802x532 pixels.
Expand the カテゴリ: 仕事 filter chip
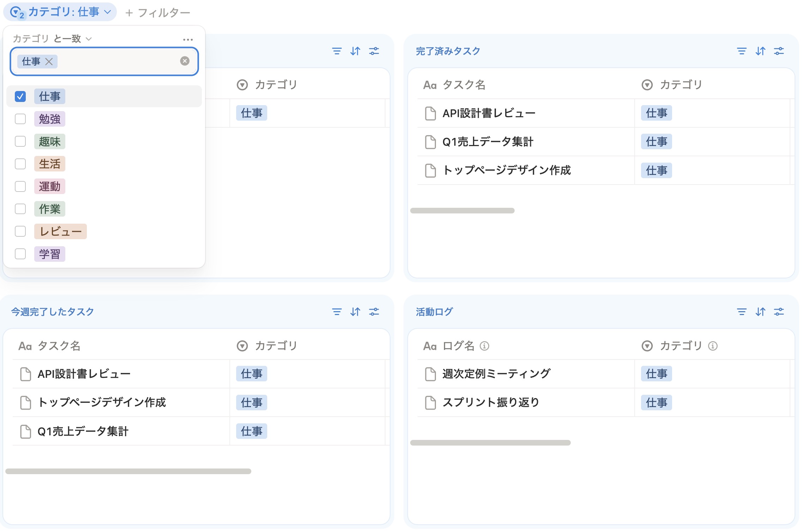point(59,12)
